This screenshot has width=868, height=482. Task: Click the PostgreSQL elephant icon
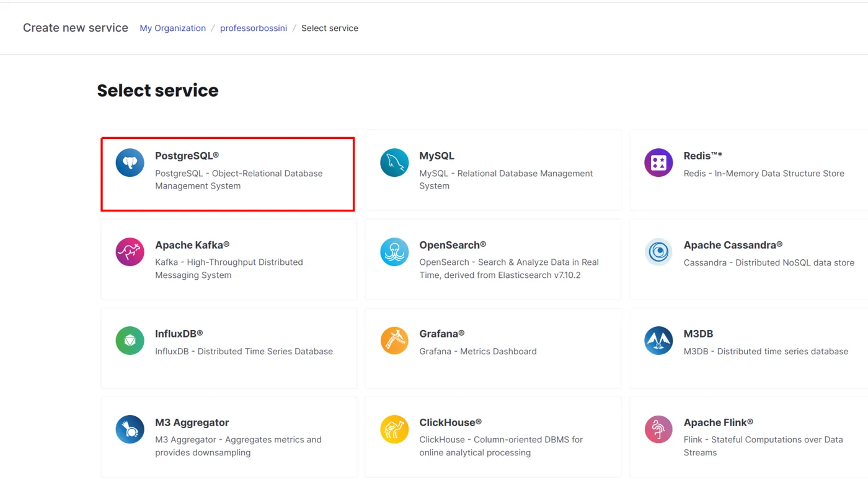[x=130, y=163]
